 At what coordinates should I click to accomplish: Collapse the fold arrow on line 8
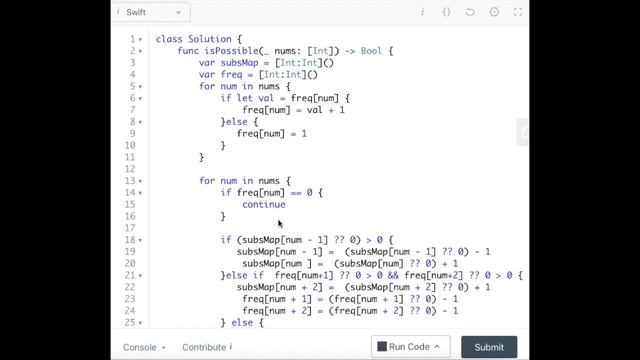[x=140, y=122]
